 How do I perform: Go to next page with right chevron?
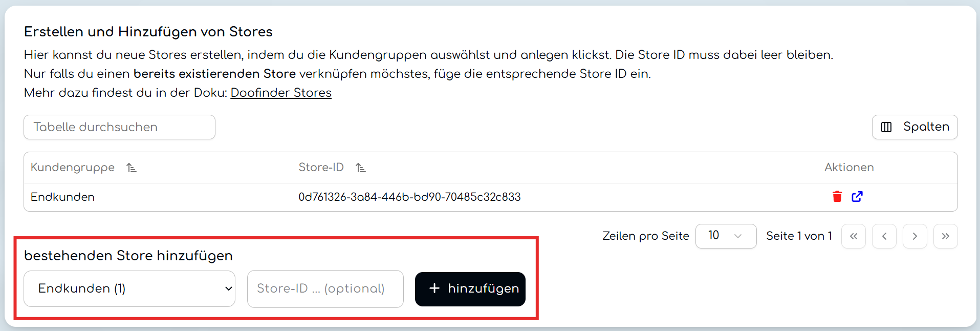tap(915, 236)
